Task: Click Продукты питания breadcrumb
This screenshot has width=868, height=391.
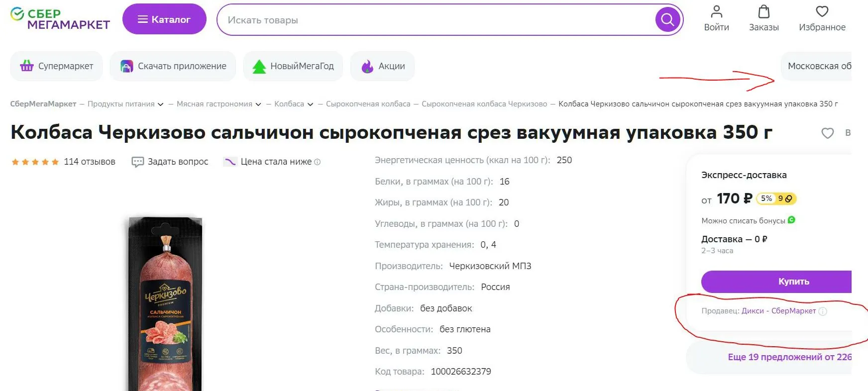Action: (121, 104)
